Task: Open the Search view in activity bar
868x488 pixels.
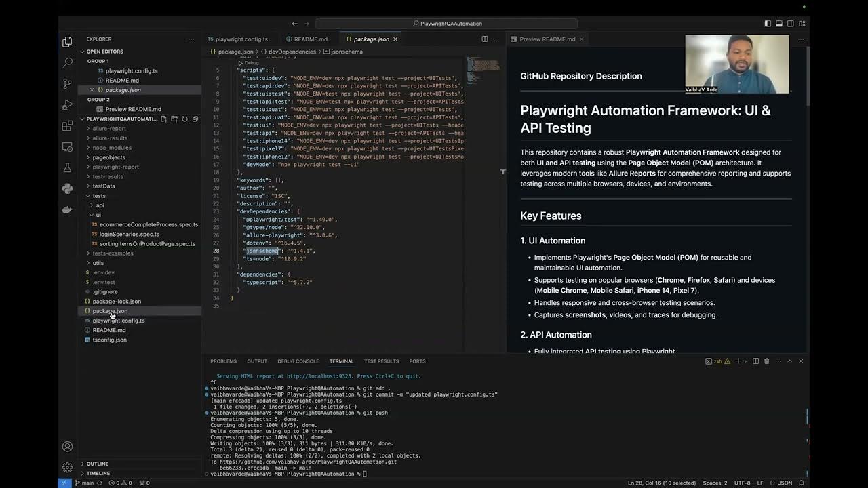Action: click(67, 63)
